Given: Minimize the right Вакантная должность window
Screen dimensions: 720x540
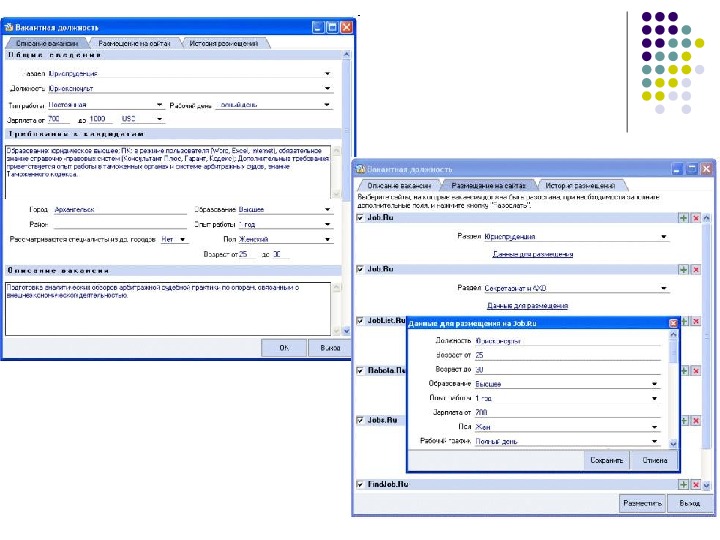Looking at the screenshot, I should [x=677, y=169].
